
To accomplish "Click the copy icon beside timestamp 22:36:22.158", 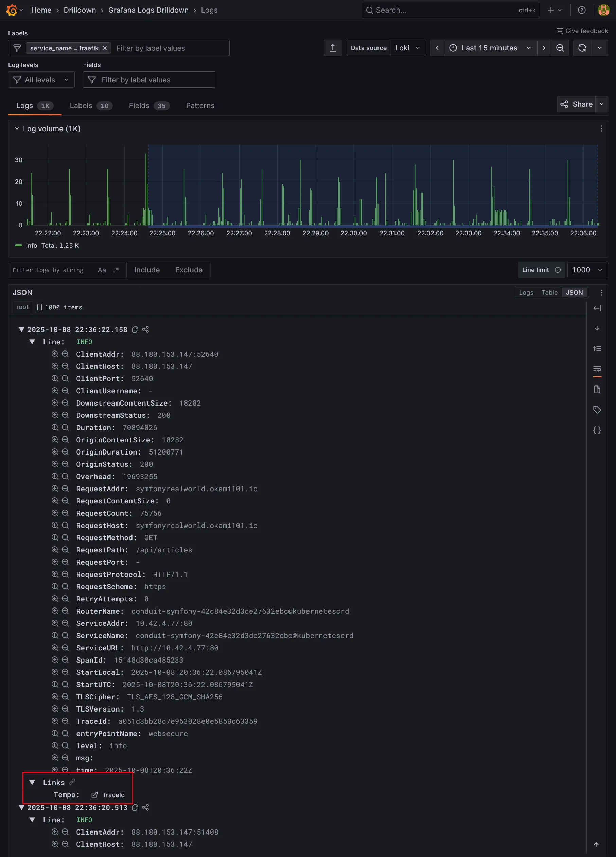I will click(135, 329).
